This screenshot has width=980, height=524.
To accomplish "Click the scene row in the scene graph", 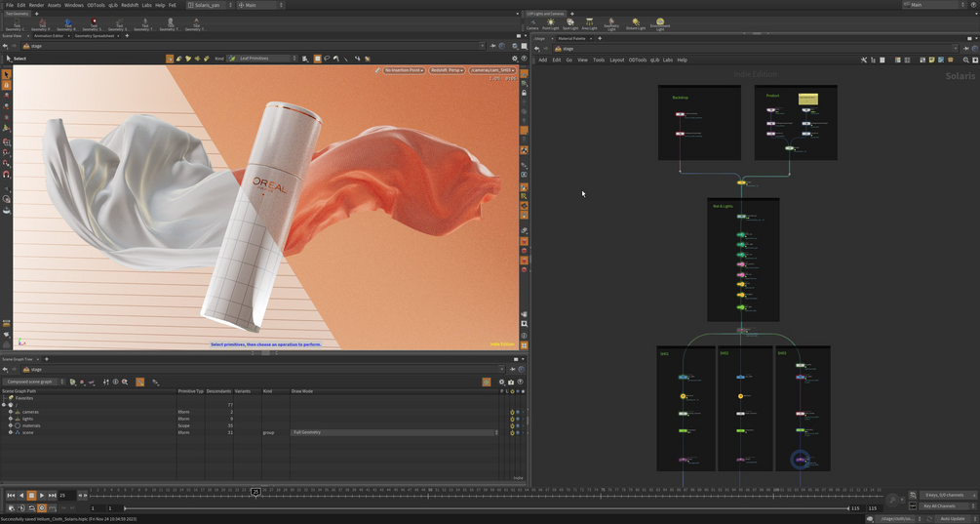I will (x=262, y=432).
